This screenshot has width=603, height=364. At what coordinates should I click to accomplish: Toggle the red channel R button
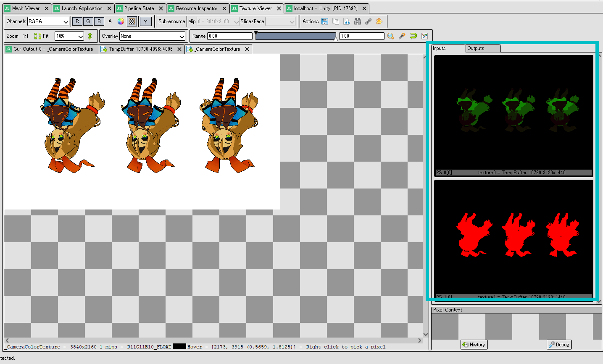coord(77,21)
